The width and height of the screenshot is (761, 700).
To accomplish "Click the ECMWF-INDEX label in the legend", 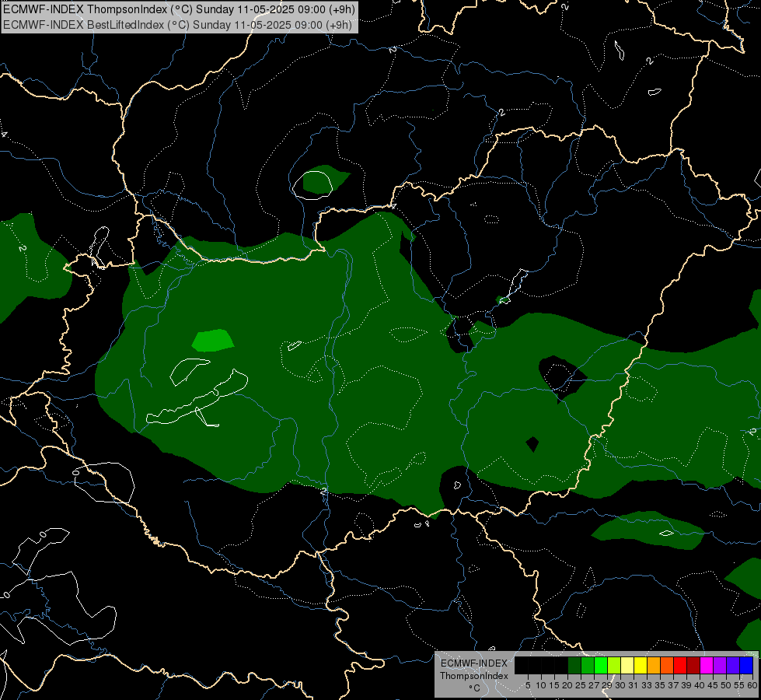I will coord(473,663).
